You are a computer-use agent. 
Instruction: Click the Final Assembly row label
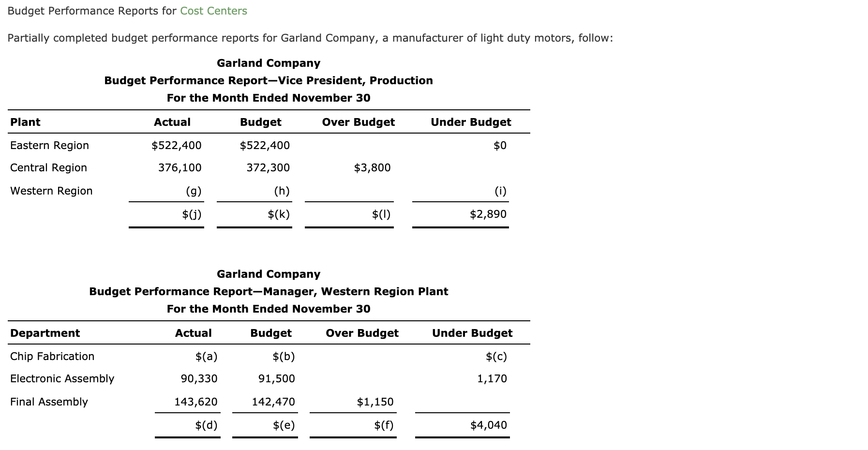(x=49, y=402)
